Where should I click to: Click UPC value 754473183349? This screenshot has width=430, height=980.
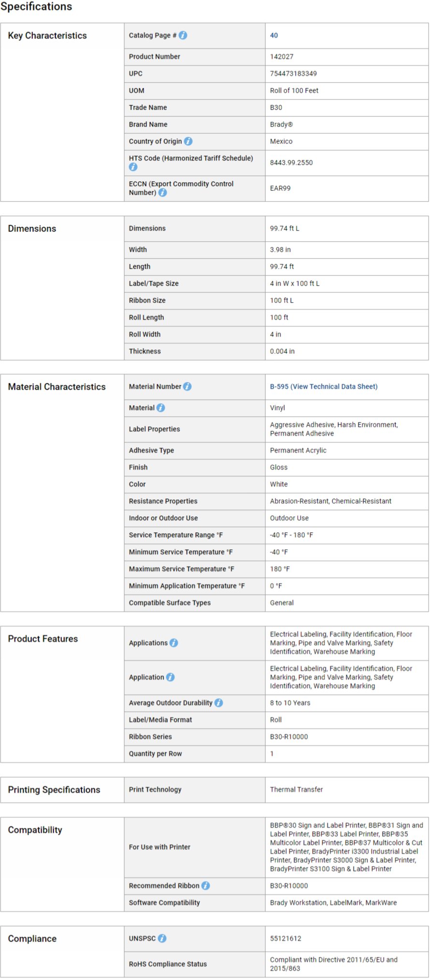click(293, 73)
